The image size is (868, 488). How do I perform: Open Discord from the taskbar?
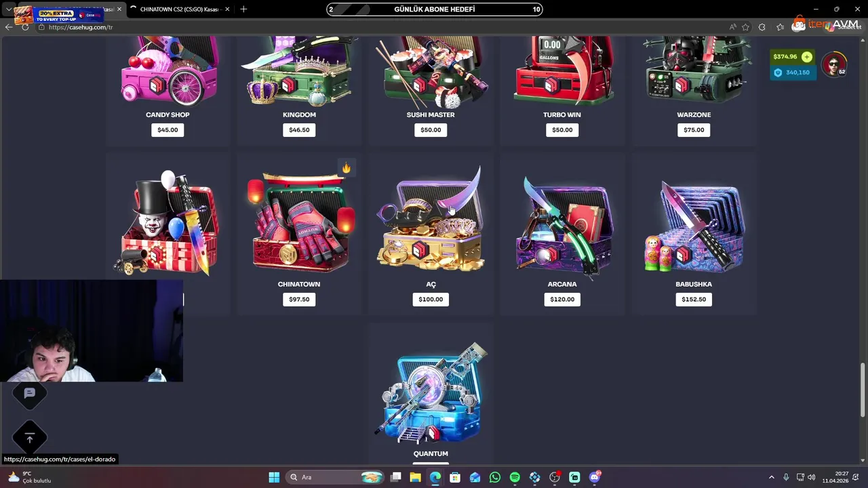click(x=595, y=477)
